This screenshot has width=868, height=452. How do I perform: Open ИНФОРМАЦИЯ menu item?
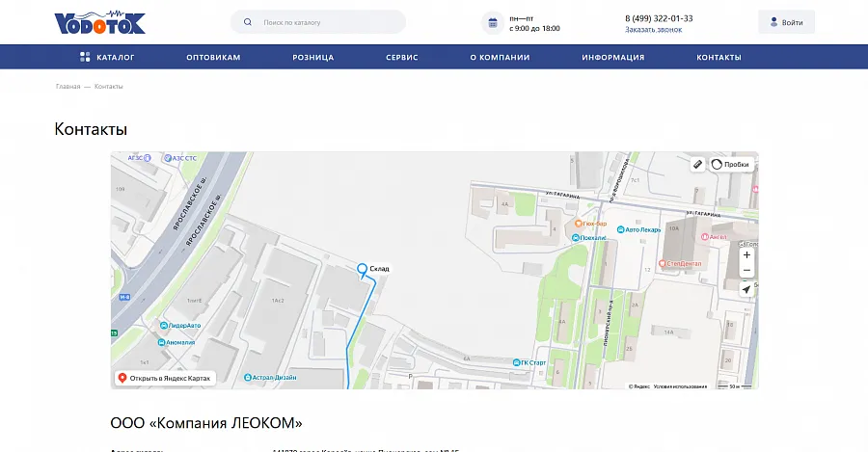pos(612,57)
